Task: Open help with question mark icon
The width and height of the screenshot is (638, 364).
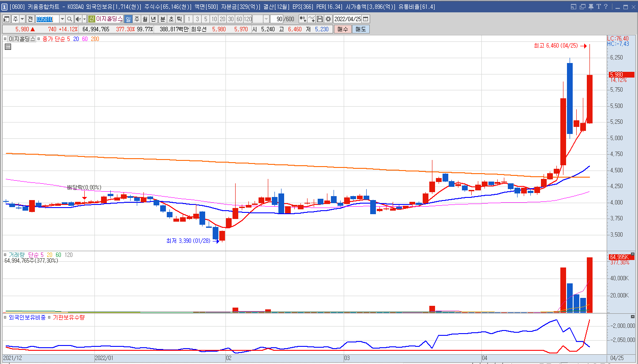Action: click(x=606, y=7)
